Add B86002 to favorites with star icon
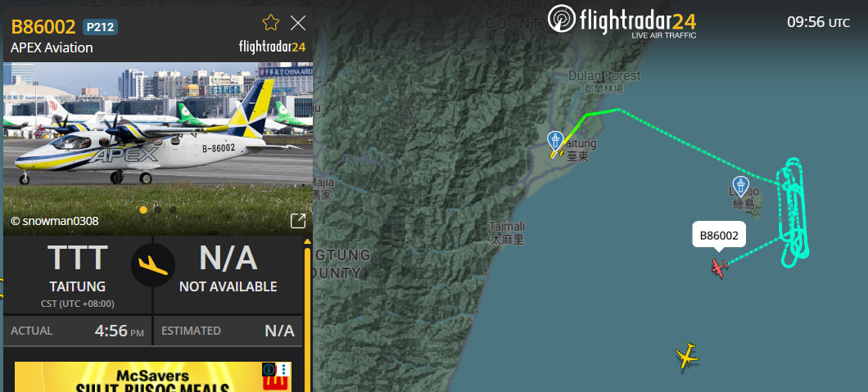This screenshot has width=868, height=392. [x=271, y=23]
